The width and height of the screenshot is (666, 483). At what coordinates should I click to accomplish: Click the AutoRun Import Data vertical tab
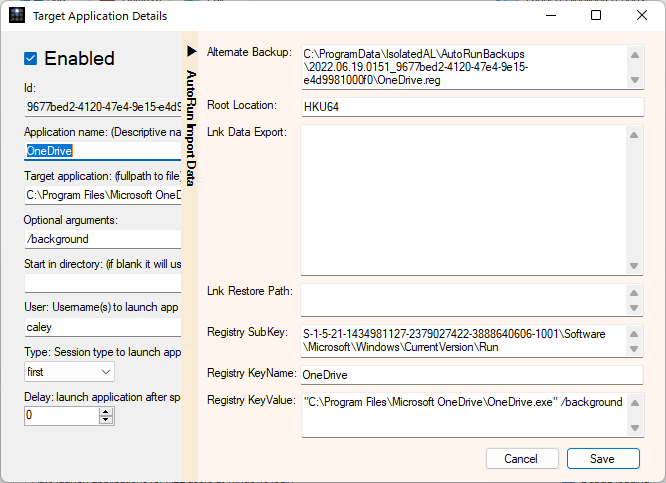point(191,128)
